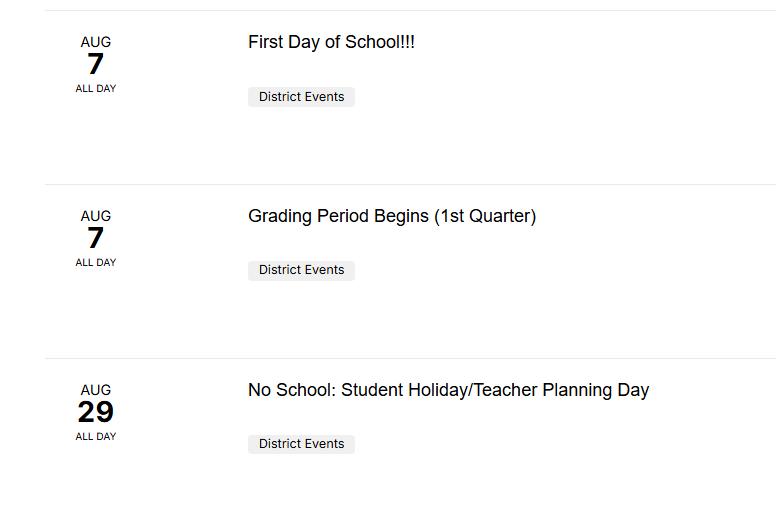Click day number 7 beside Grading Period Begins

click(x=96, y=238)
